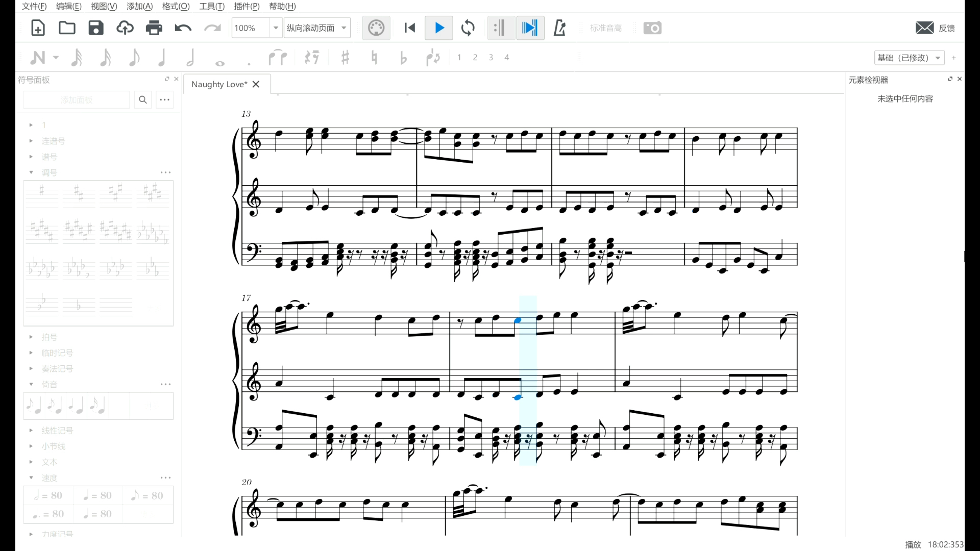The image size is (980, 551).
Task: Close the inspector panel
Action: click(x=960, y=79)
